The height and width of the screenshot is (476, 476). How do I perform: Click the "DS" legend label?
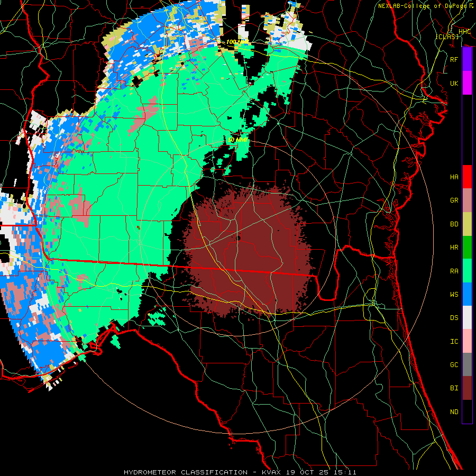(x=454, y=318)
